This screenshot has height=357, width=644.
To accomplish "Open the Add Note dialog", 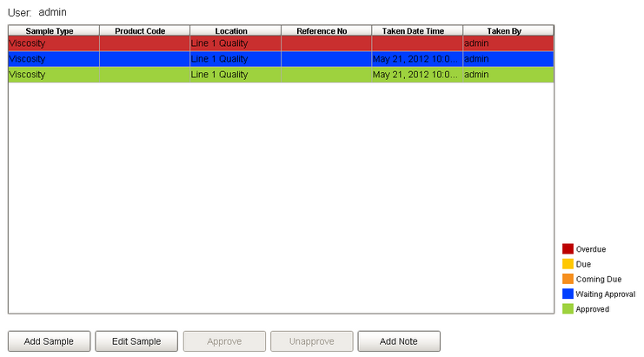I will tap(398, 341).
